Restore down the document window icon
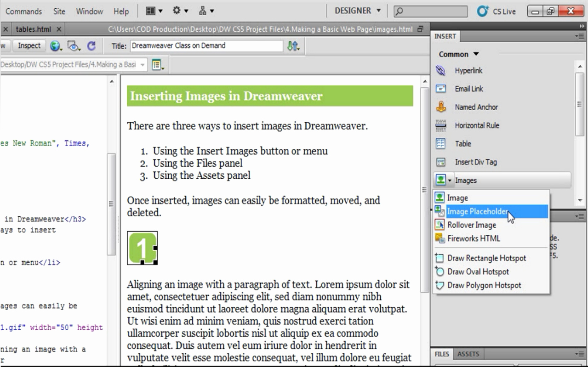 pyautogui.click(x=420, y=29)
